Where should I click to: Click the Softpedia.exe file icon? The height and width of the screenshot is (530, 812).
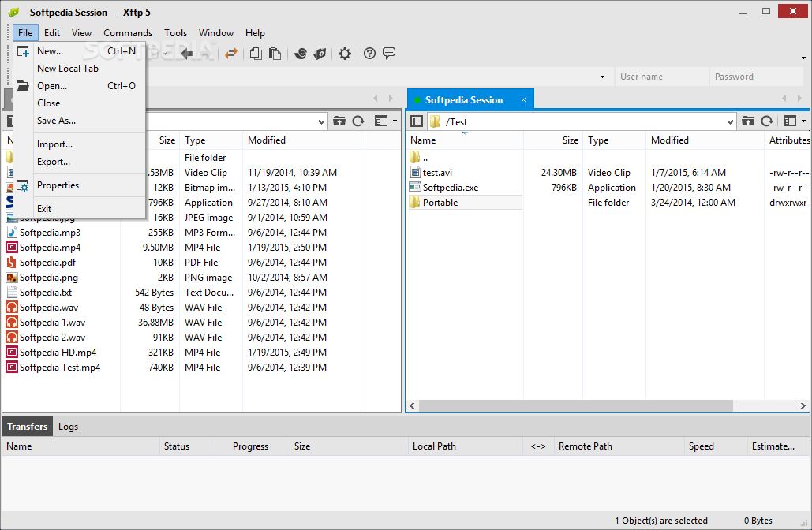[x=415, y=188]
